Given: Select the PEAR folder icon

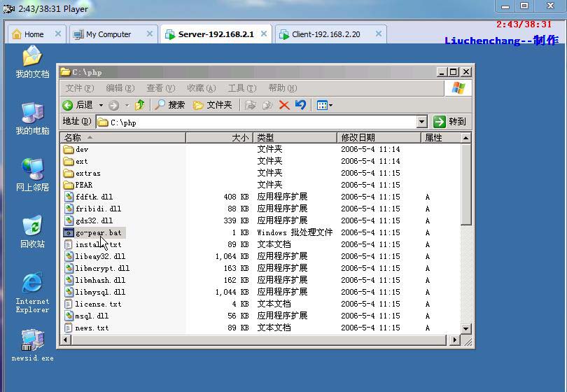Looking at the screenshot, I should pos(69,185).
